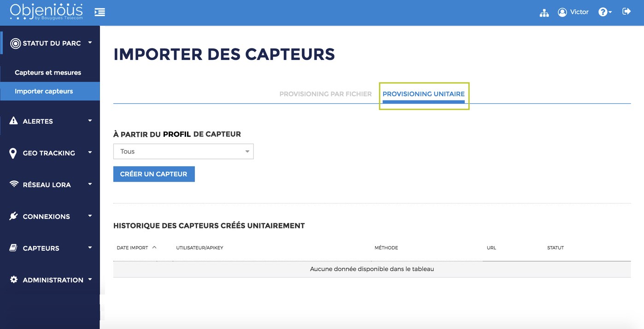Image resolution: width=644 pixels, height=329 pixels.
Task: Select Importer capteurs in sidebar
Action: click(44, 91)
